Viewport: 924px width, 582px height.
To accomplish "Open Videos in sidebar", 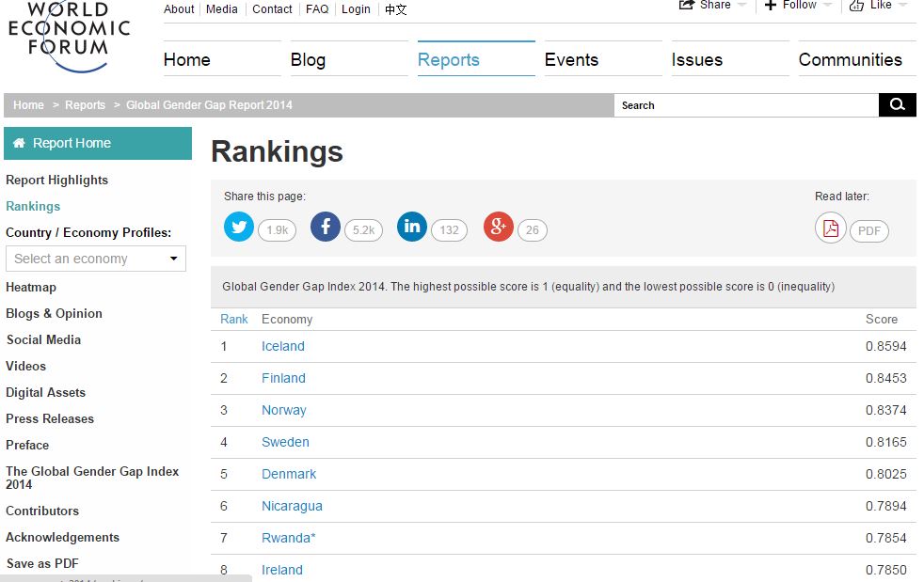I will coord(25,366).
